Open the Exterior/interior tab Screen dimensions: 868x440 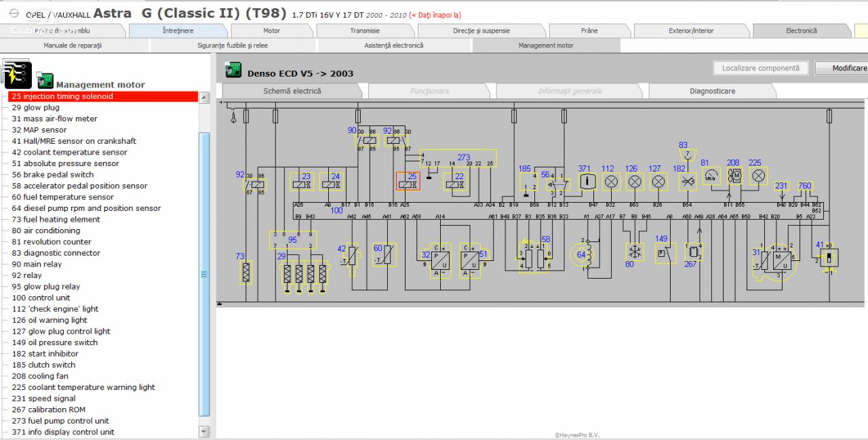coord(691,31)
